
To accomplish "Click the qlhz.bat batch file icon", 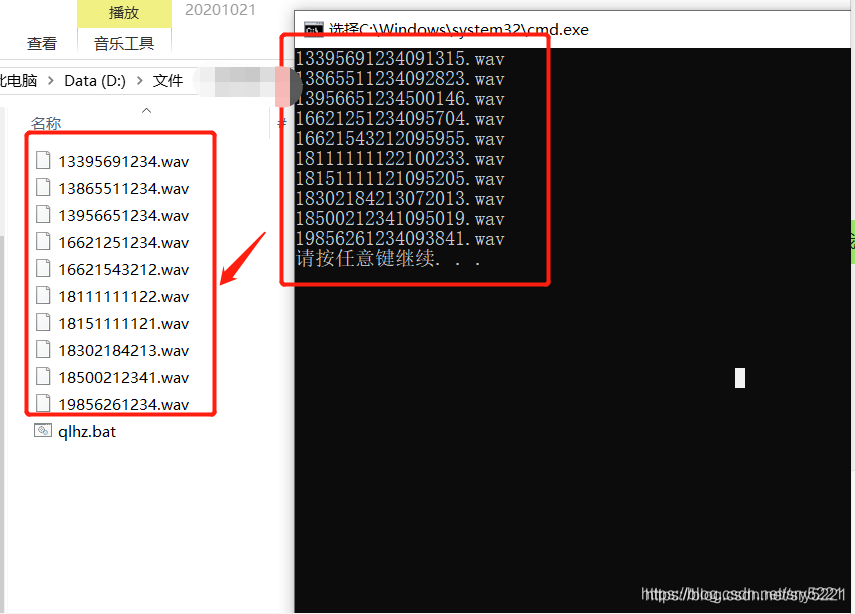I will pos(43,431).
